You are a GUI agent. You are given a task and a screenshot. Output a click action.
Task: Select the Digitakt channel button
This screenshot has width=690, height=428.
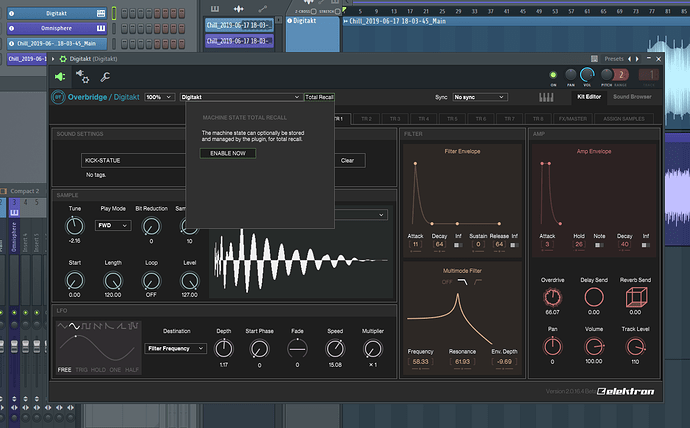57,13
